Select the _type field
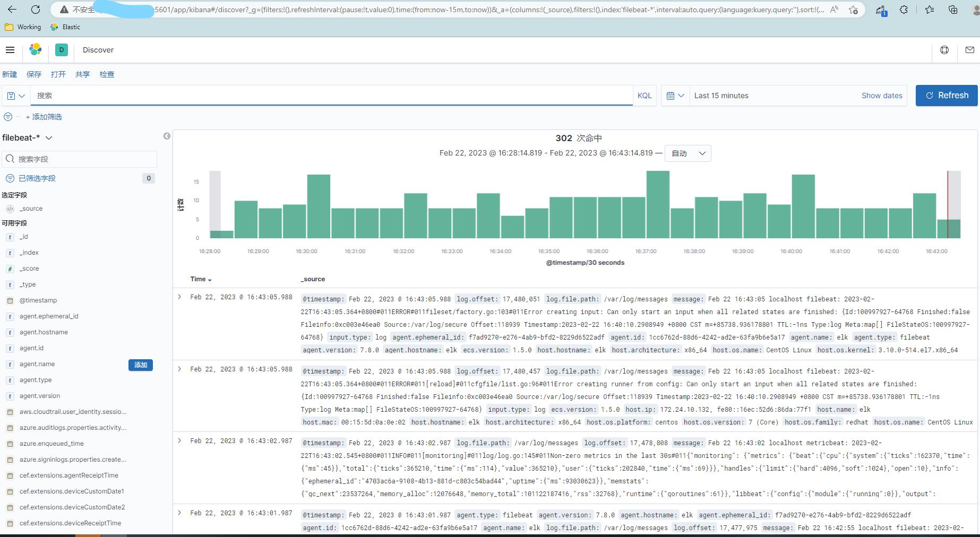This screenshot has width=980, height=537. (x=28, y=284)
